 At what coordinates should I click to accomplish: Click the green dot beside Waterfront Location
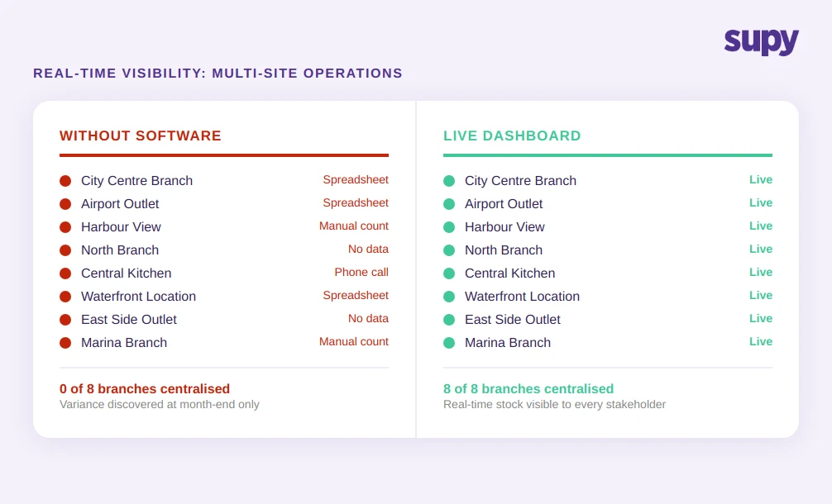click(x=449, y=297)
